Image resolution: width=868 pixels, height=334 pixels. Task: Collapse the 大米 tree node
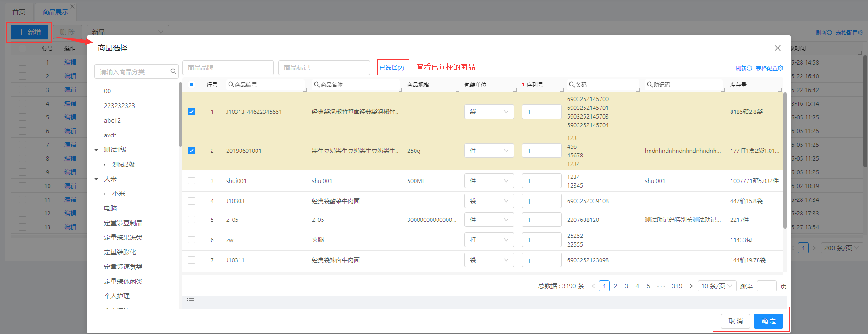click(96, 179)
